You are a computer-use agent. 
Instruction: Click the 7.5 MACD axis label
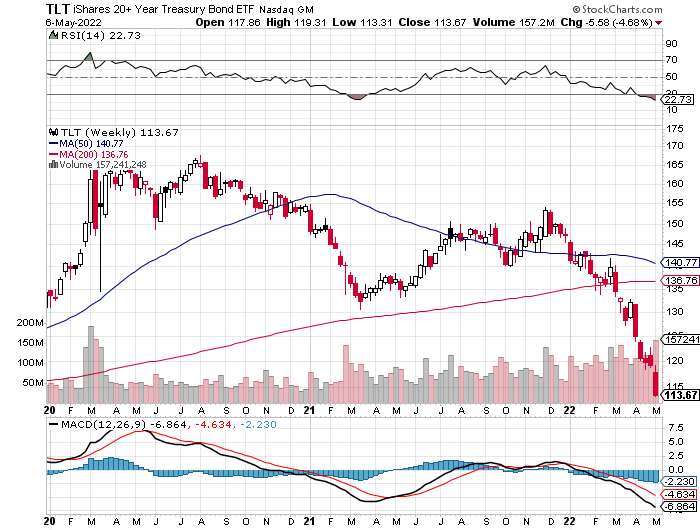676,428
